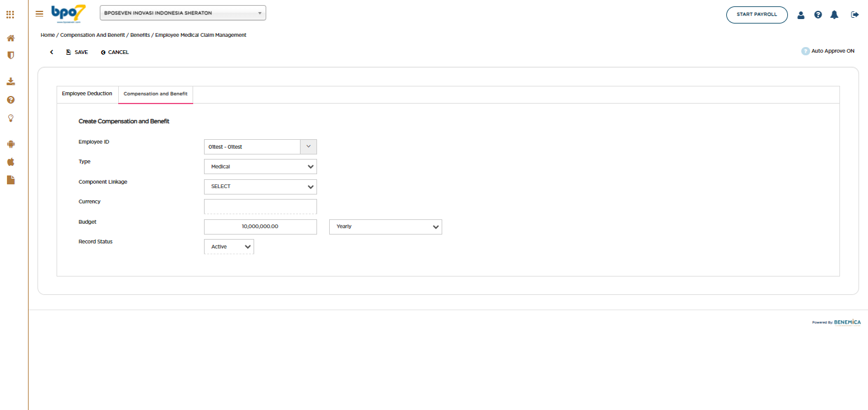Image resolution: width=868 pixels, height=410 pixels.
Task: Click the Budget label
Action: pos(88,222)
